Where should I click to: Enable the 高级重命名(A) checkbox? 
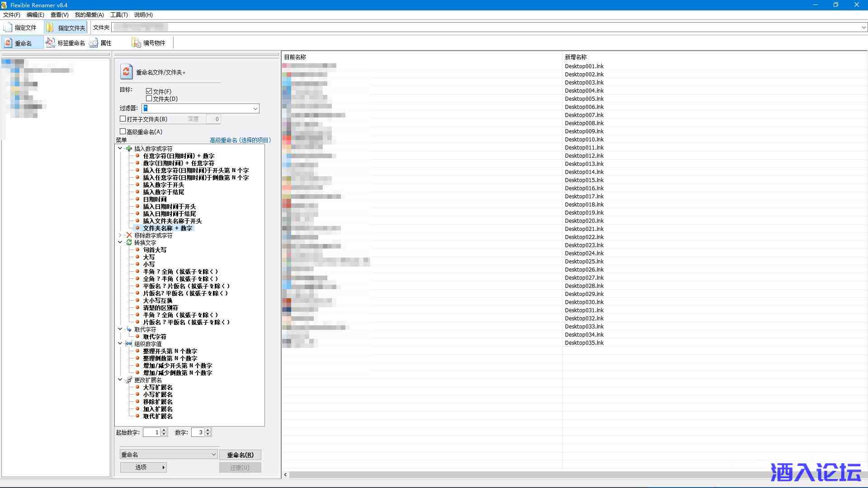point(123,131)
